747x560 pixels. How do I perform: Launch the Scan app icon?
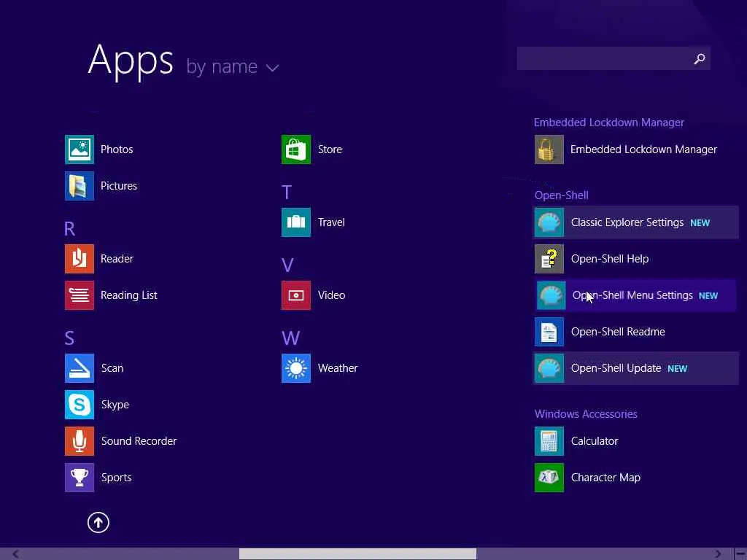(79, 368)
